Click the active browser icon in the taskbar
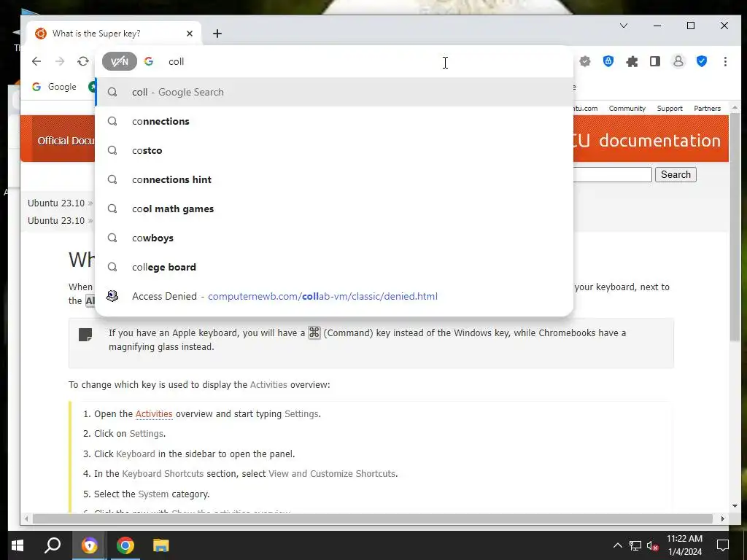The image size is (747, 560). [x=89, y=545]
